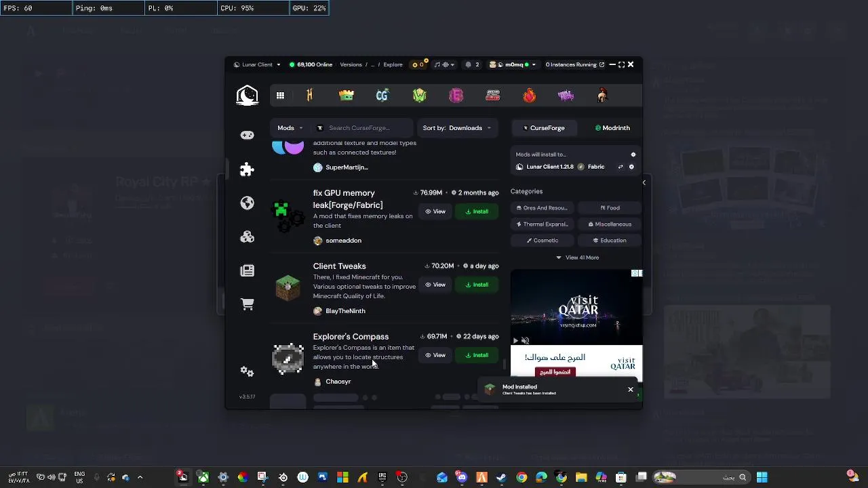868x488 pixels.
Task: Select the Hypixel server icon
Action: click(310, 96)
